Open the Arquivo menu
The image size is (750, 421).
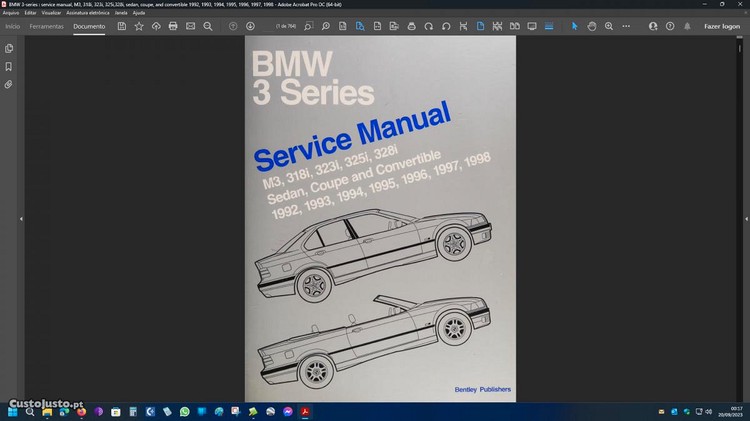12,13
